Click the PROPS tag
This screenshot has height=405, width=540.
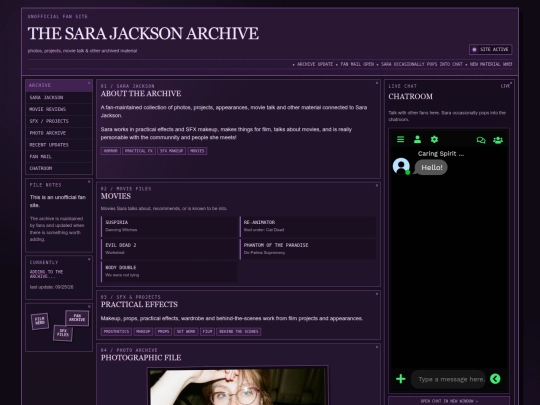point(163,332)
